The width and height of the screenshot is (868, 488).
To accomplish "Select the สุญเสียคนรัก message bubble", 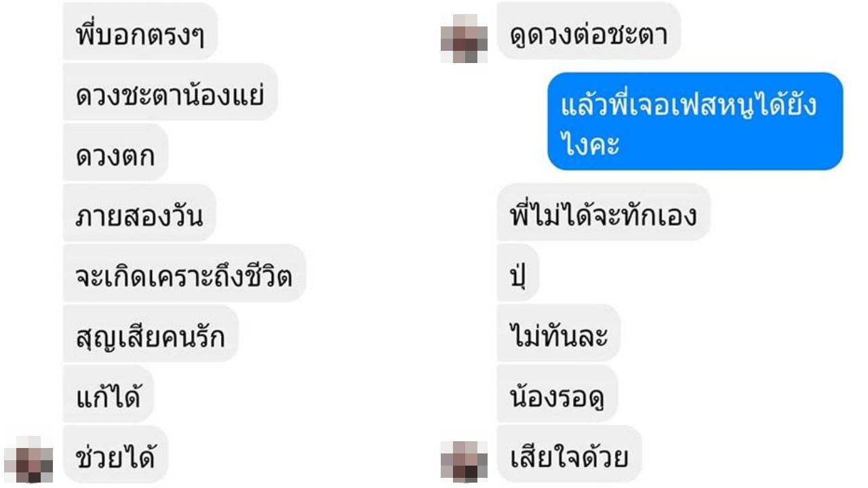I will [x=151, y=333].
